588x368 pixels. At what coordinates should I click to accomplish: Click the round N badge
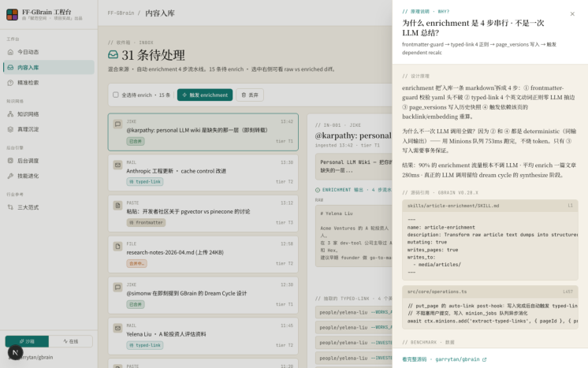[x=16, y=352]
